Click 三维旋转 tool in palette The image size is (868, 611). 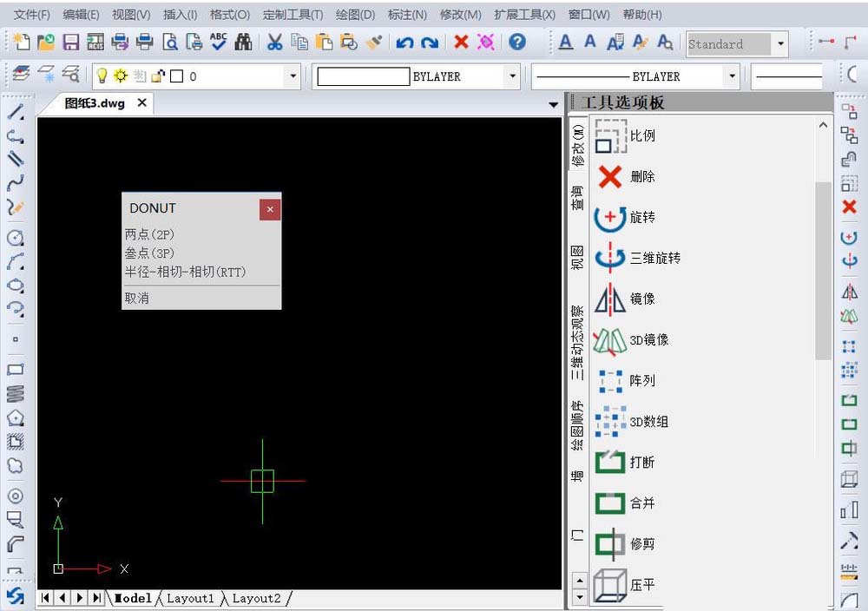[x=638, y=258]
